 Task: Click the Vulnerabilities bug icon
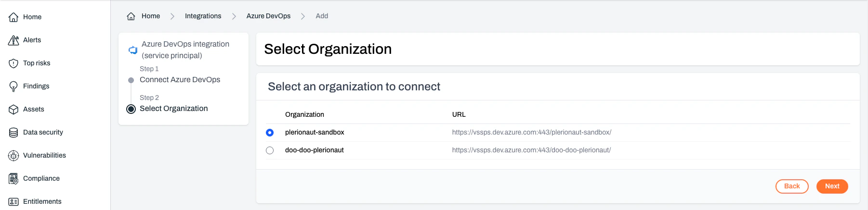13,156
